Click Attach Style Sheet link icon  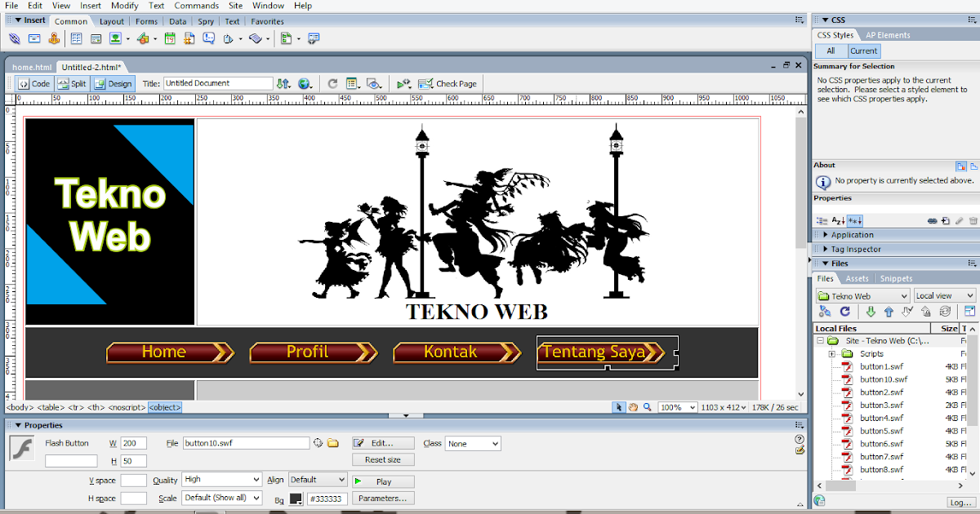[932, 220]
